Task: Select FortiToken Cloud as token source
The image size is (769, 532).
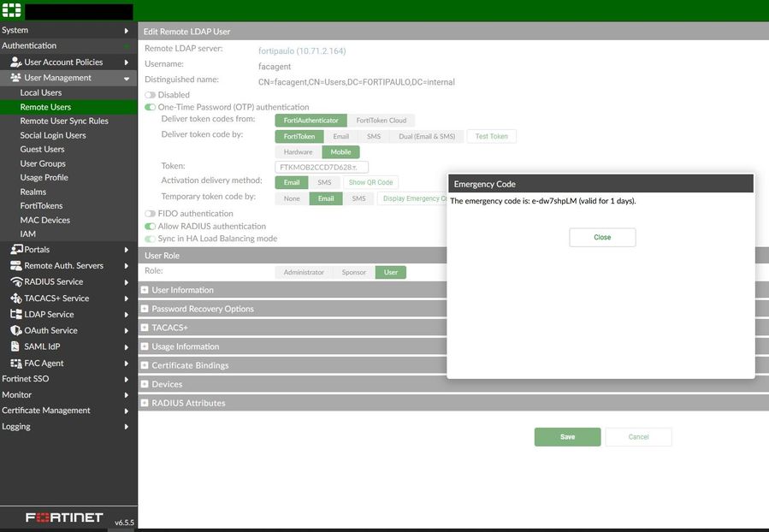Action: pos(381,120)
